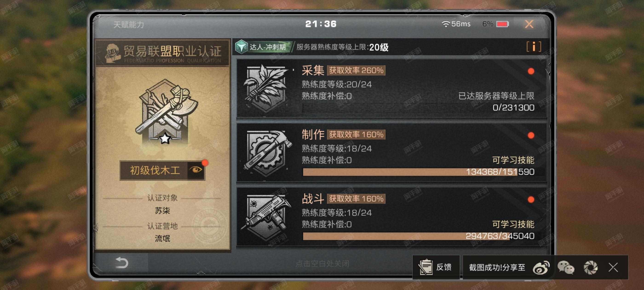Click 可学习技能 in the 制作 row

(x=513, y=160)
